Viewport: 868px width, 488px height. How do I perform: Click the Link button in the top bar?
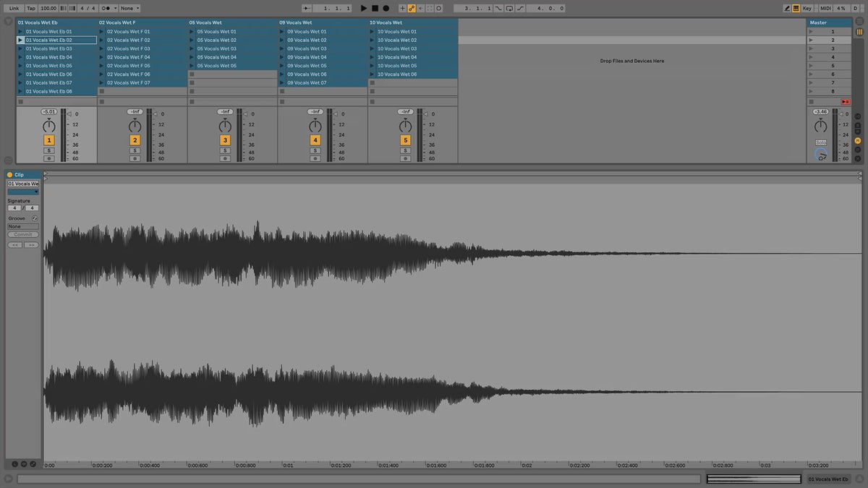pyautogui.click(x=14, y=8)
